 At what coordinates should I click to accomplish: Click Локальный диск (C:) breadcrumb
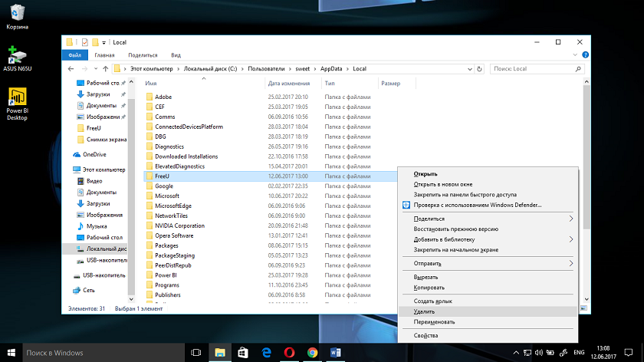click(x=210, y=68)
